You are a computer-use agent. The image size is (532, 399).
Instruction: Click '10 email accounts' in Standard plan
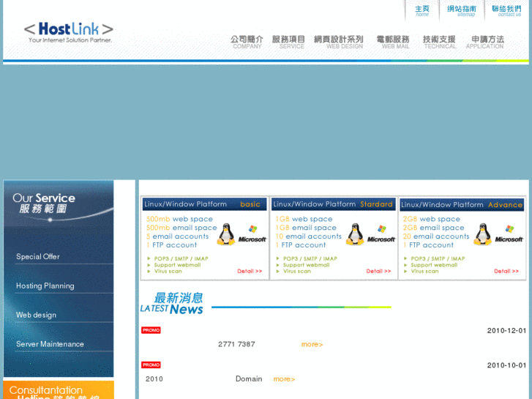(308, 236)
